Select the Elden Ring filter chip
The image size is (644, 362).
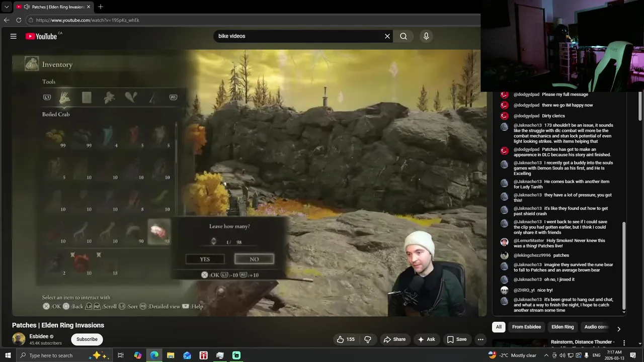pos(562,327)
